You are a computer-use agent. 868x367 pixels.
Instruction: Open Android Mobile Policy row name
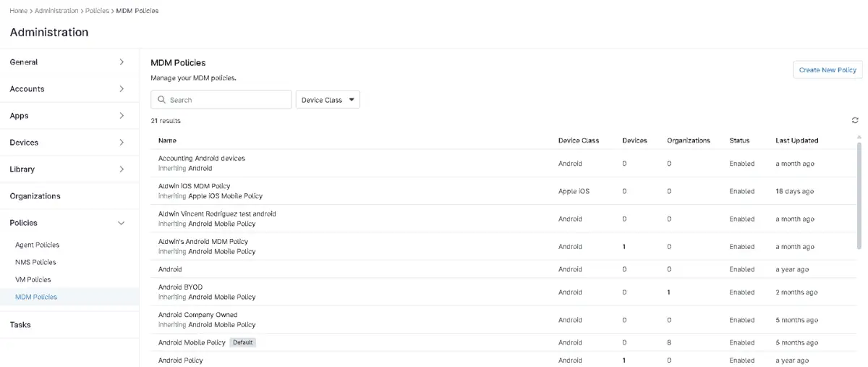pos(192,342)
